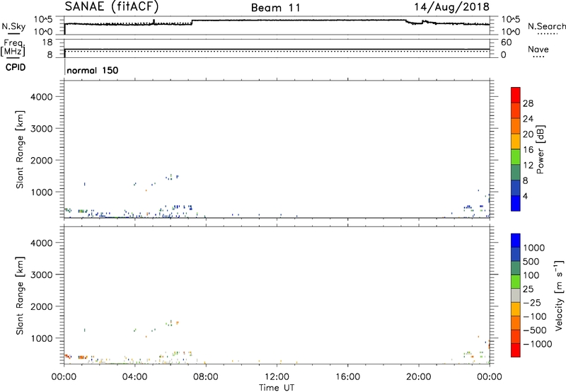Pick the red bottom segment of velocity colorbar
This screenshot has width=566, height=392.
516,350
